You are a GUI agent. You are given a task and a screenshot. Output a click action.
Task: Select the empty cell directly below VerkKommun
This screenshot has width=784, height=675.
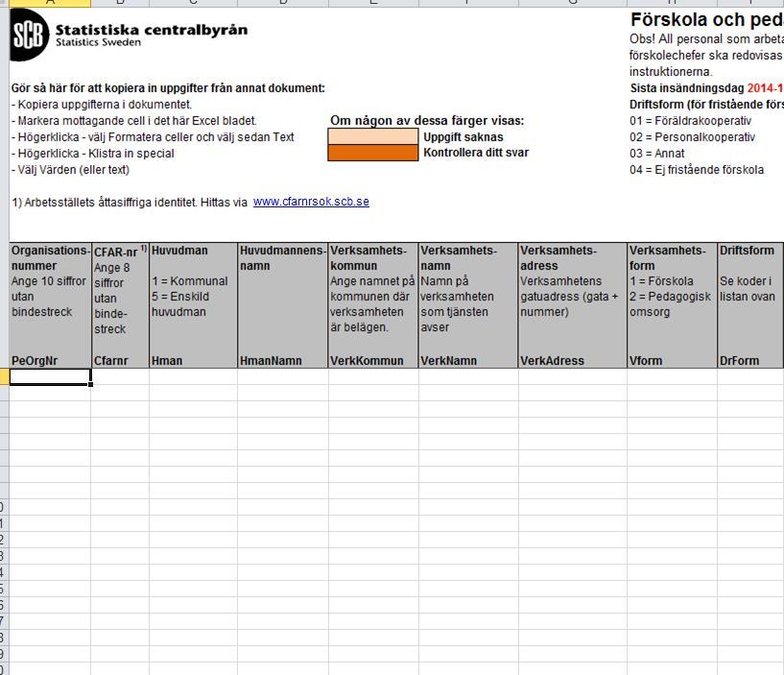click(x=373, y=376)
